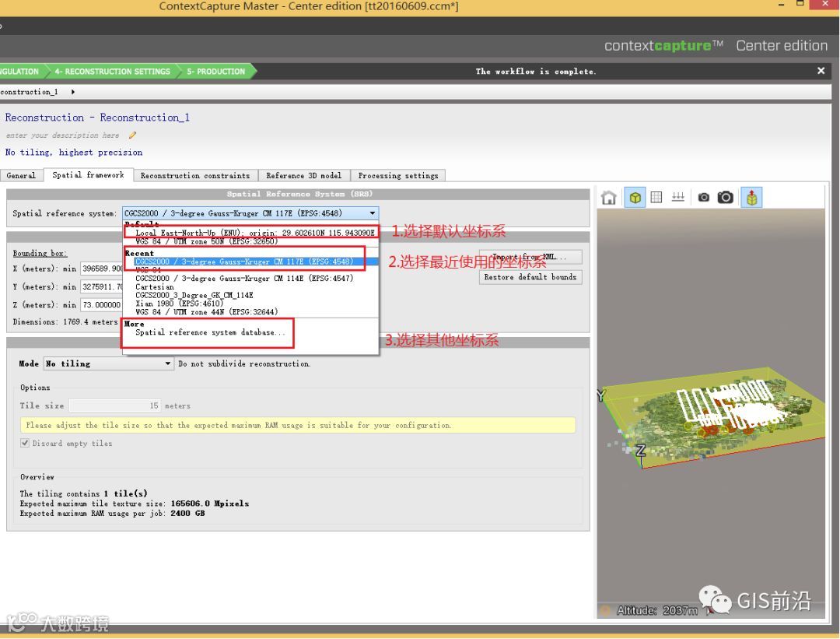Click the home view icon in 3D viewer
Screen dimensions: 840x639
608,198
